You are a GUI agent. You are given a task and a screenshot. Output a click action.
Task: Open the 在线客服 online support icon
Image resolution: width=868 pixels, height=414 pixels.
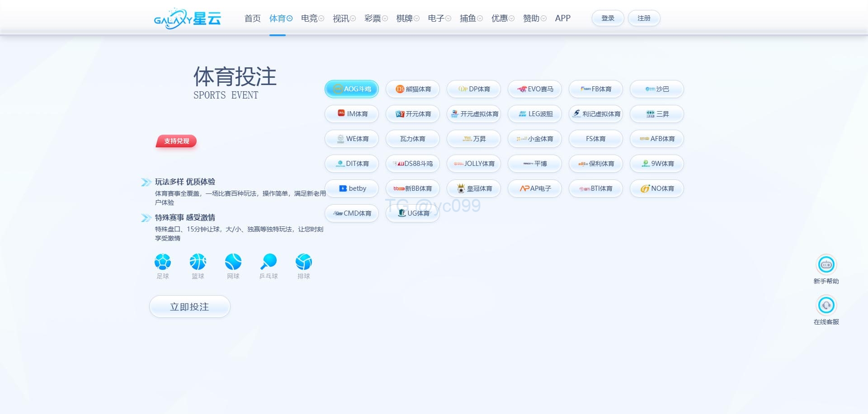pyautogui.click(x=826, y=306)
